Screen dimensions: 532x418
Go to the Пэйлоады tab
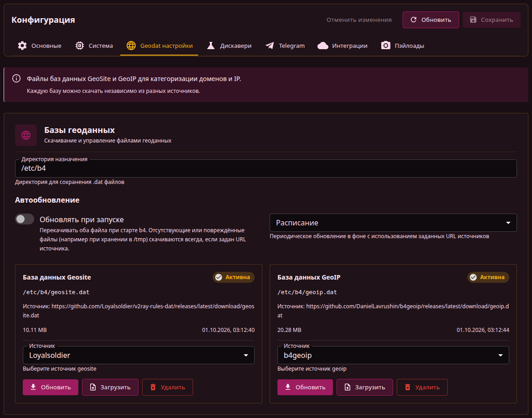click(x=403, y=46)
